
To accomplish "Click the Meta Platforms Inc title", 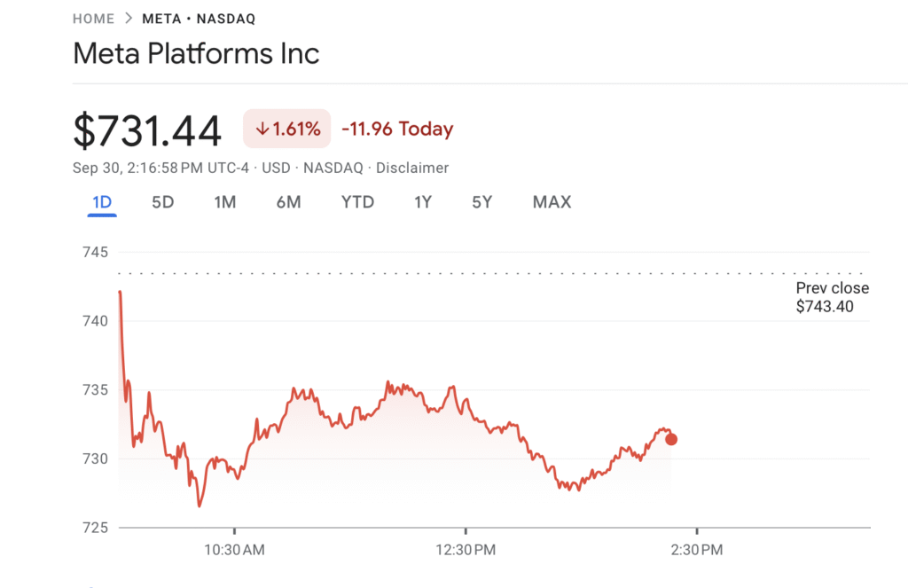I will click(195, 53).
